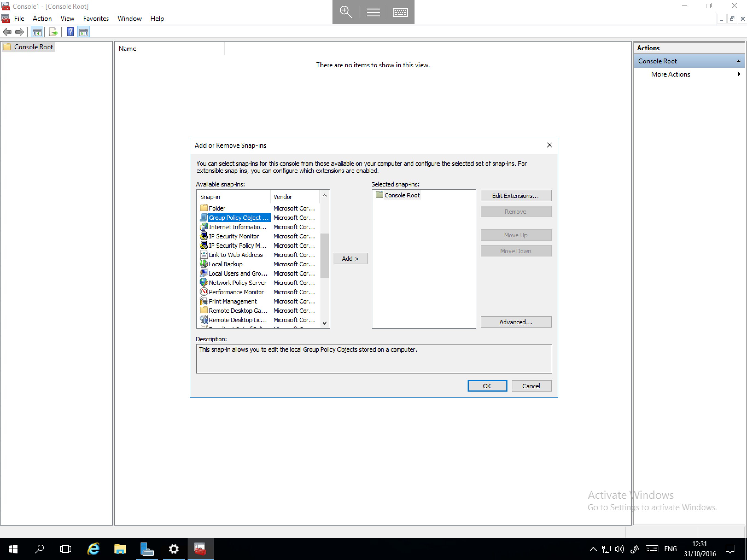Select the IP Security Monitor snap-in
Screen dimensions: 747x560
click(x=234, y=236)
